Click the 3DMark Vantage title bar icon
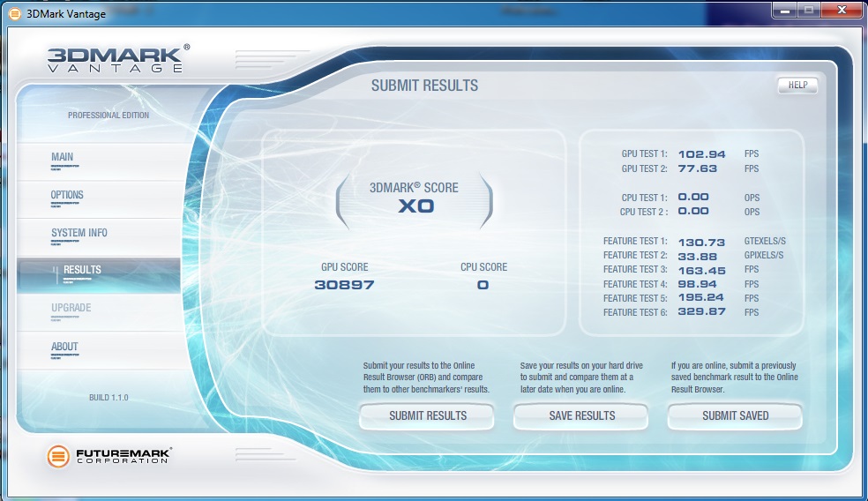Screen dimensions: 868x501 tap(15, 14)
